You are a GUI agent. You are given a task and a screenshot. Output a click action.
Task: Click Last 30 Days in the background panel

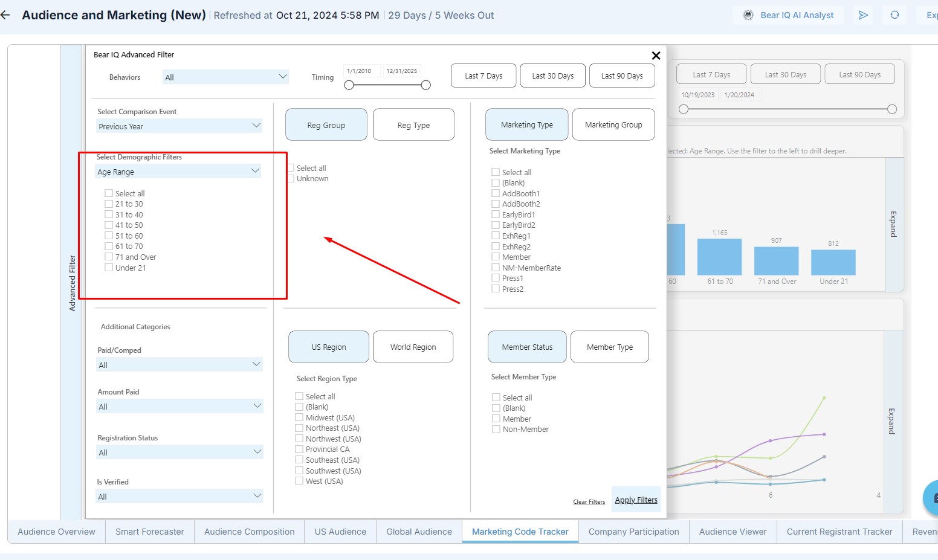coord(786,74)
